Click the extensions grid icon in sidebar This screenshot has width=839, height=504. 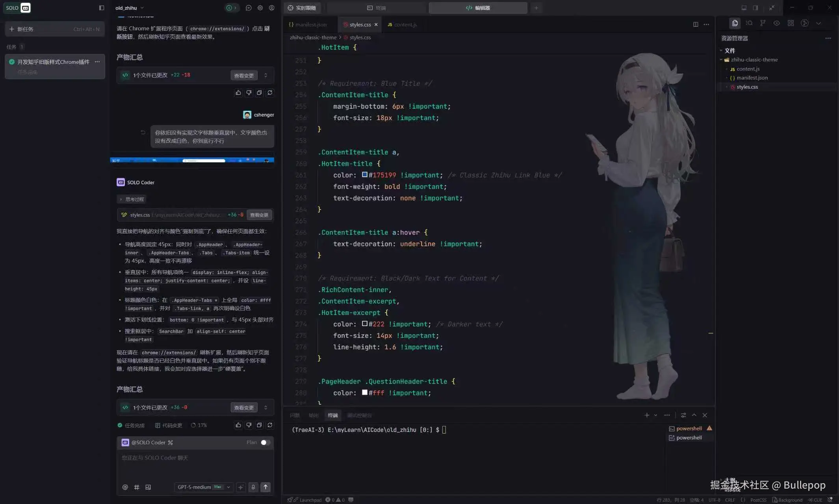point(791,23)
